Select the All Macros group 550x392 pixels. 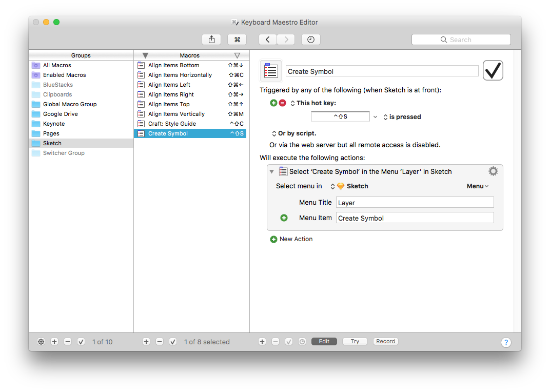(81, 65)
